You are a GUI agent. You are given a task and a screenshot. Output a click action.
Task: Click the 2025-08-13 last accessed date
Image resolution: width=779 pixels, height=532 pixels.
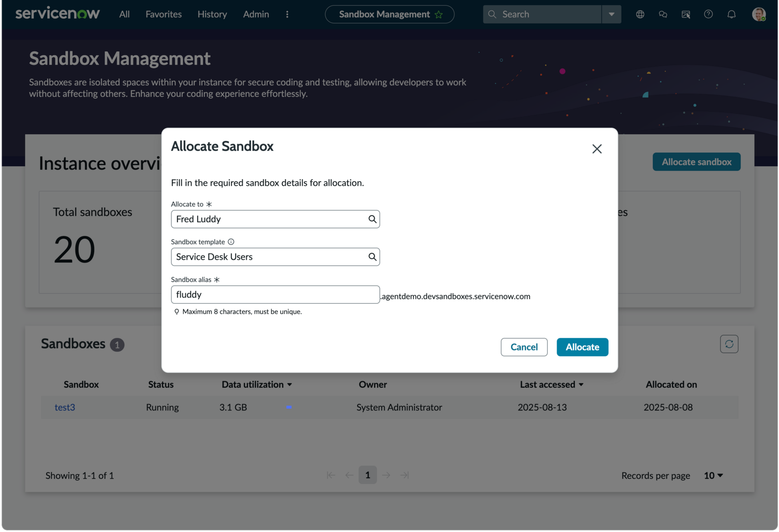pos(542,407)
